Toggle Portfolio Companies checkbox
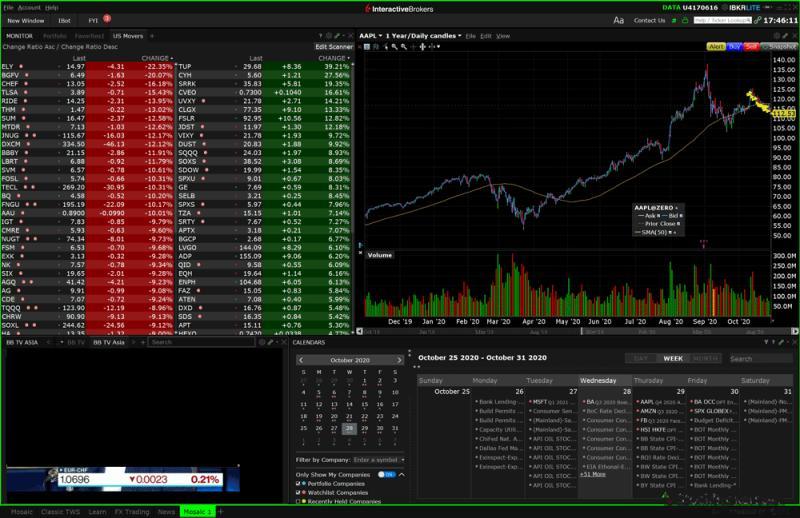800x518 pixels. [298, 484]
